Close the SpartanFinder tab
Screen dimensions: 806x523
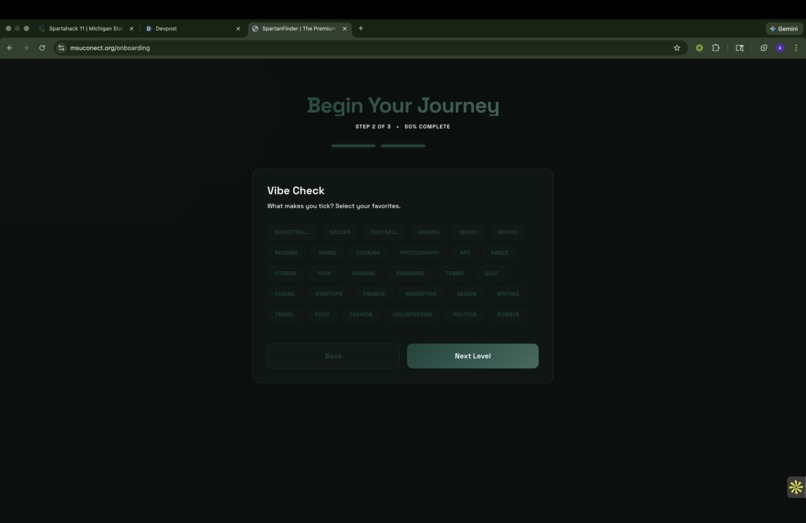344,29
